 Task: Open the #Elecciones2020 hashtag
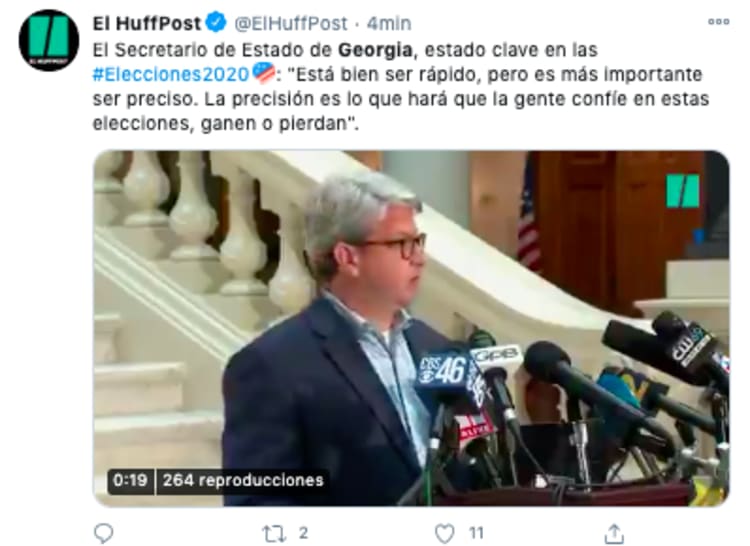point(171,74)
